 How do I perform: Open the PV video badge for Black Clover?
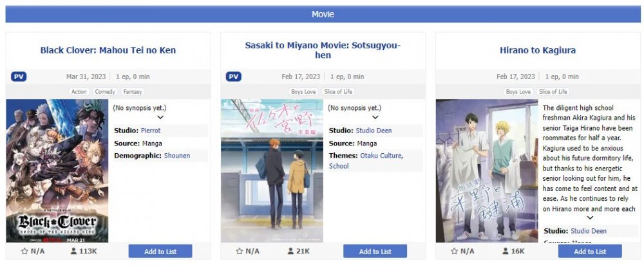tap(19, 77)
